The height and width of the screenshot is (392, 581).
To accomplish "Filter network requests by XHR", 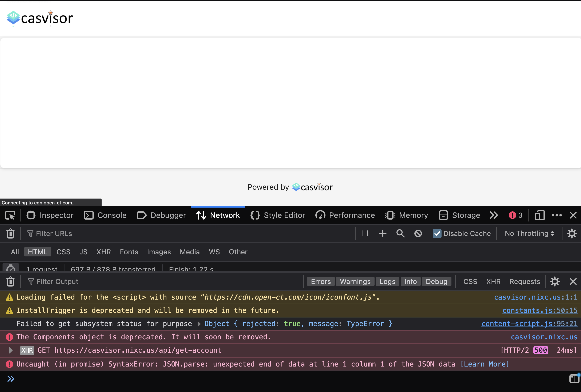I will (103, 252).
